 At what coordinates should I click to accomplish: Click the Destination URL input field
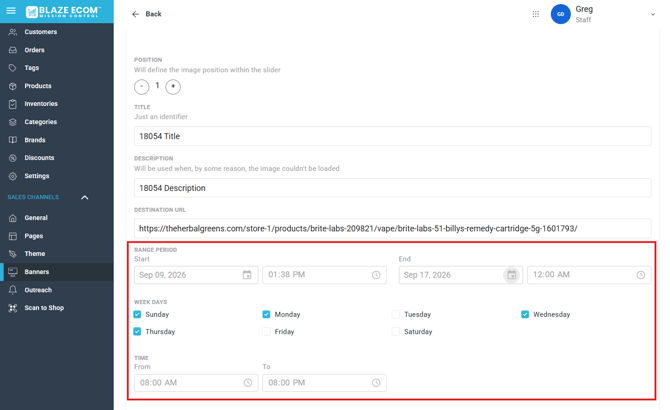pos(392,228)
